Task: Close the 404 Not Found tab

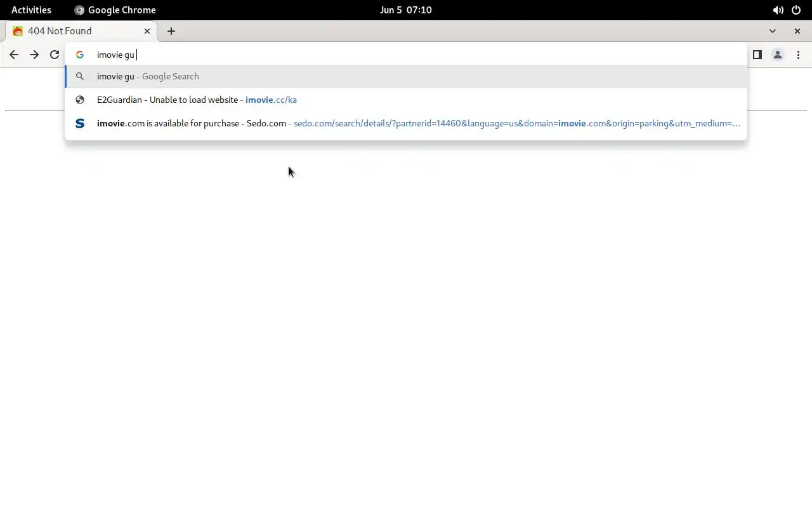Action: tap(147, 31)
